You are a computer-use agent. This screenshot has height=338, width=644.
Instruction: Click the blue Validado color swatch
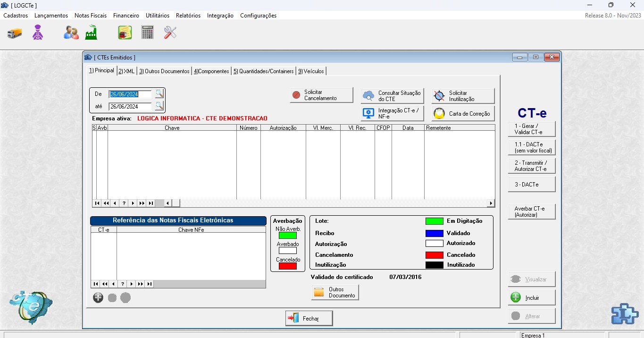[434, 233]
